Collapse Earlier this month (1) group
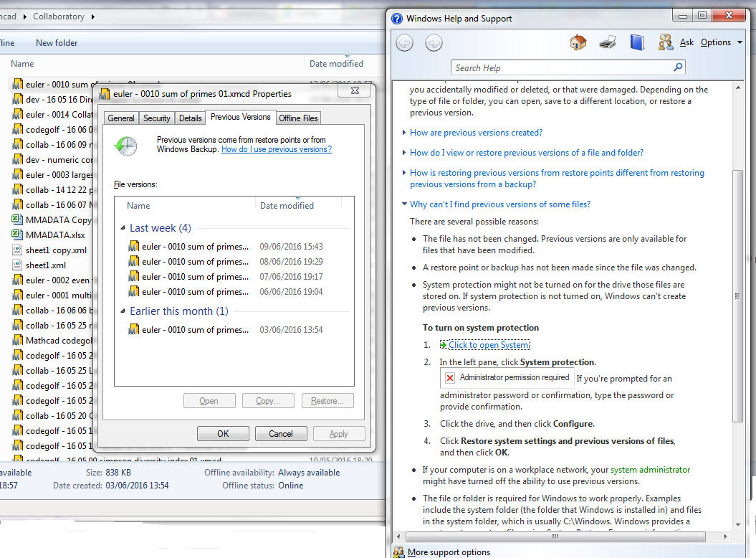756x558 pixels. click(x=123, y=311)
